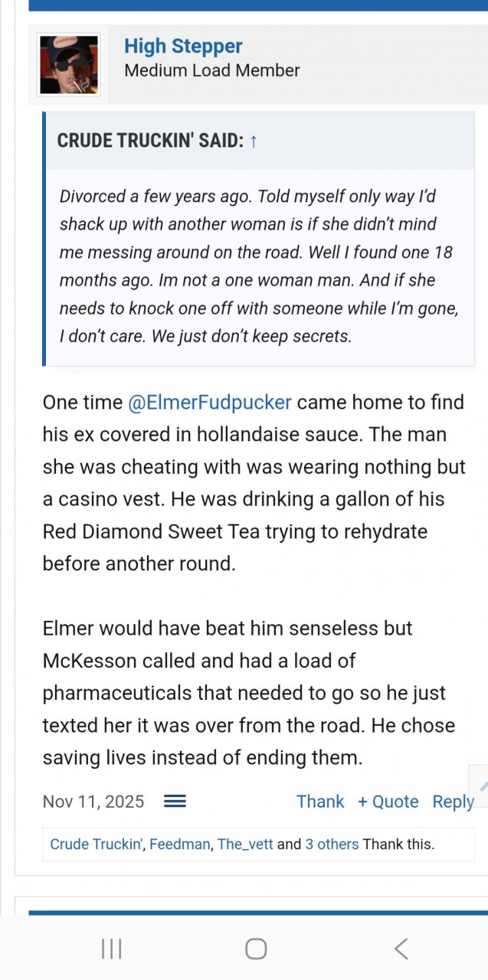Open High Stepper's profile username link
The image size is (488, 980).
[183, 46]
